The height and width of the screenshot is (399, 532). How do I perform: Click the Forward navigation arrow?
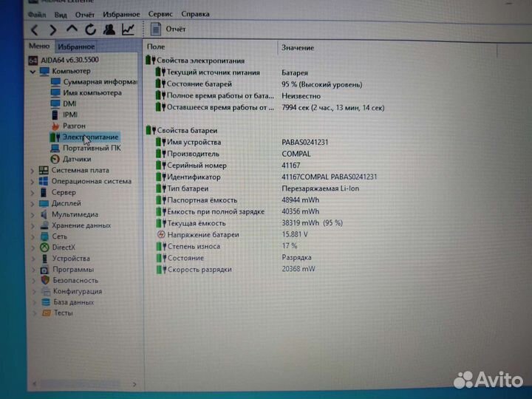point(53,30)
